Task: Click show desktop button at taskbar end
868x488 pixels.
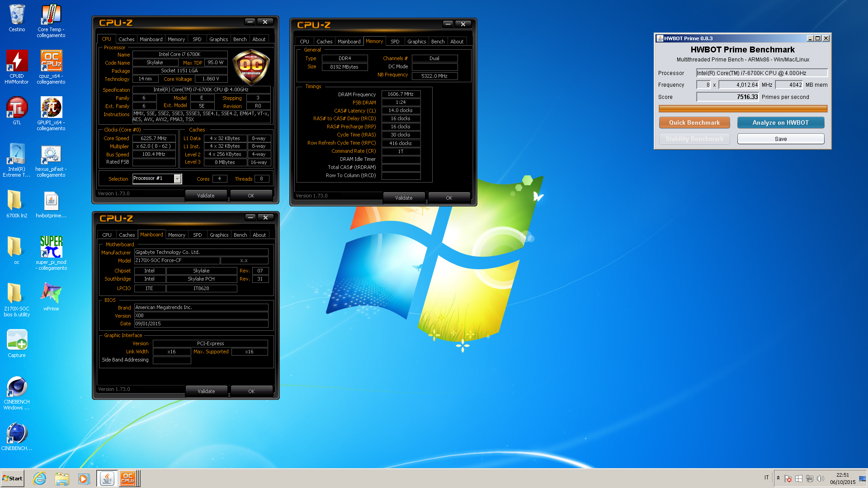Action: coord(863,479)
